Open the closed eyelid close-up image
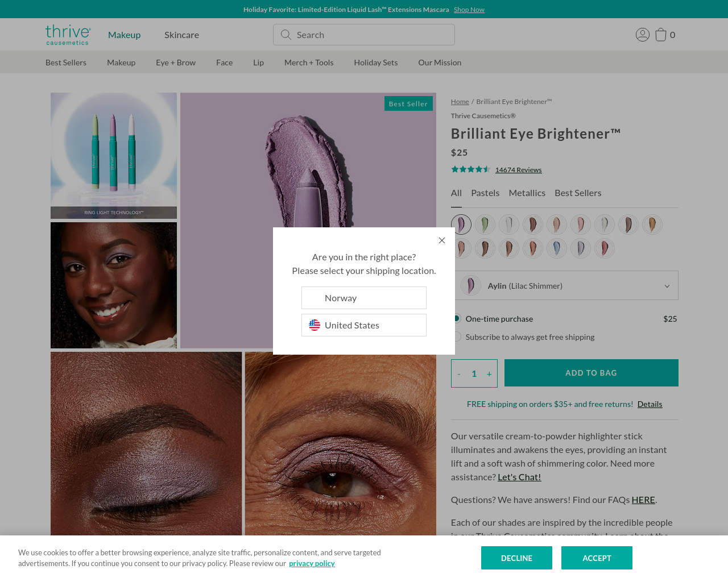Viewport: 728px width, 582px height. [146, 443]
